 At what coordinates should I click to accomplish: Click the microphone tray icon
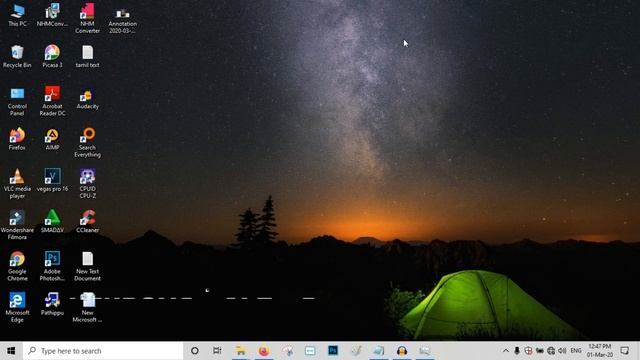517,351
